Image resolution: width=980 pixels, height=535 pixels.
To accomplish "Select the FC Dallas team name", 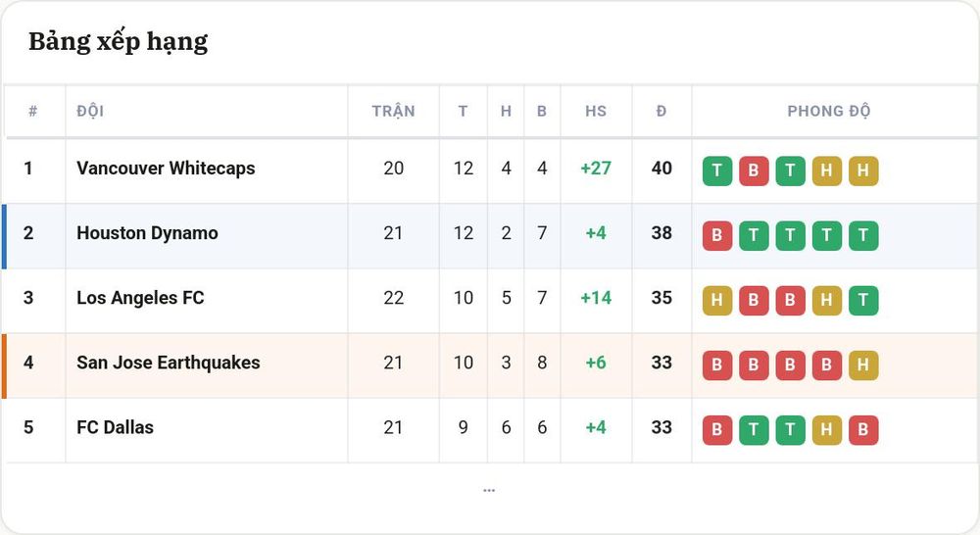I will 115,427.
